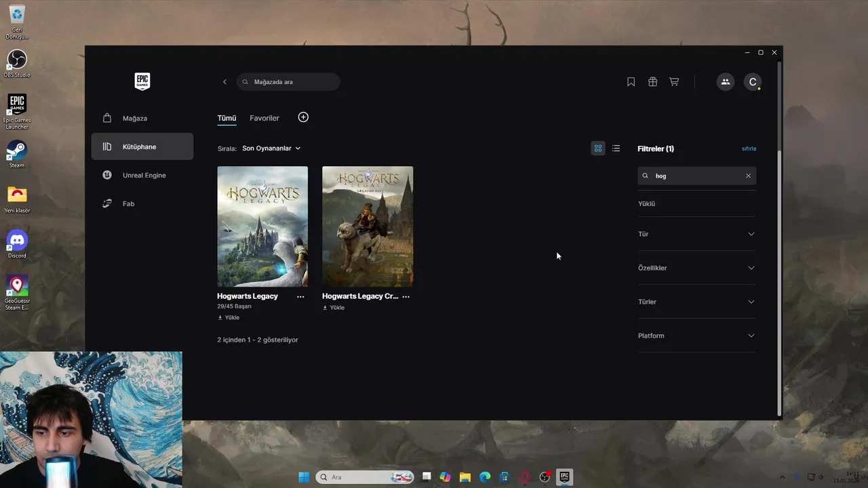Click the Epic Games logo in sidebar
This screenshot has height=488, width=868.
click(142, 81)
